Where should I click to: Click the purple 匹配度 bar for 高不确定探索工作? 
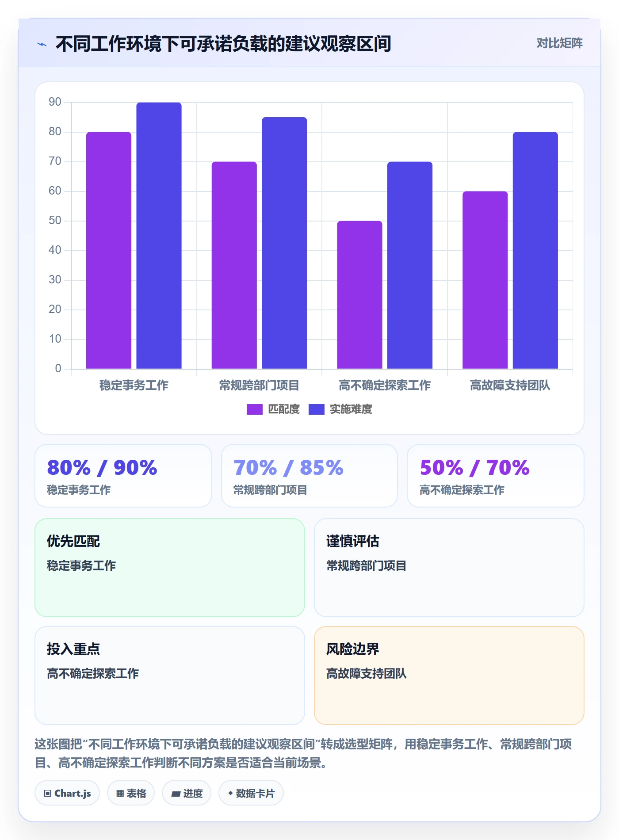point(359,295)
